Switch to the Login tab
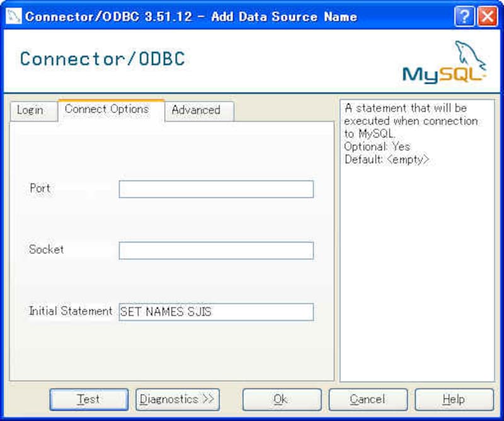504x421 pixels. (30, 110)
